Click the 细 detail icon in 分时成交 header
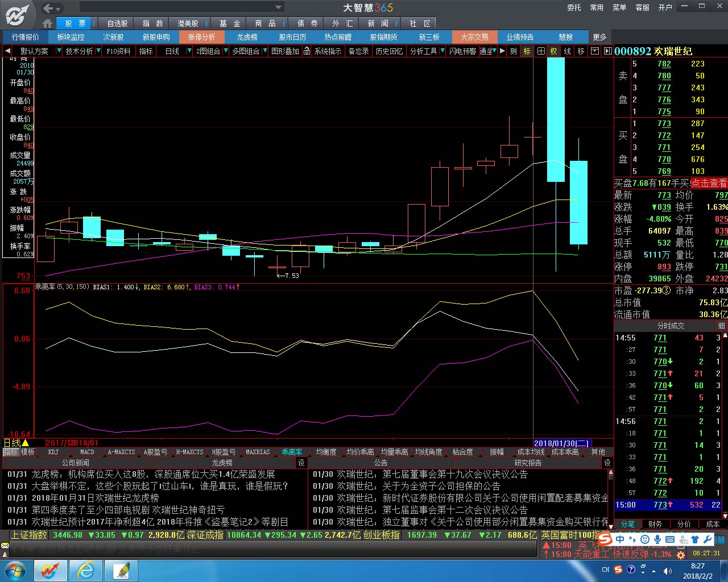 tap(721, 326)
